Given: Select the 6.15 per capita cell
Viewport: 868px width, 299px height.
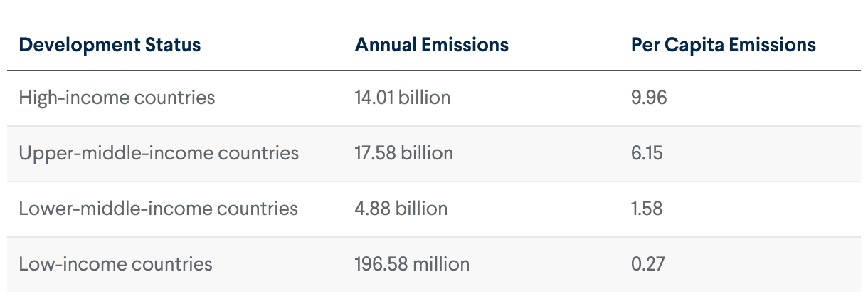Looking at the screenshot, I should point(646,152).
